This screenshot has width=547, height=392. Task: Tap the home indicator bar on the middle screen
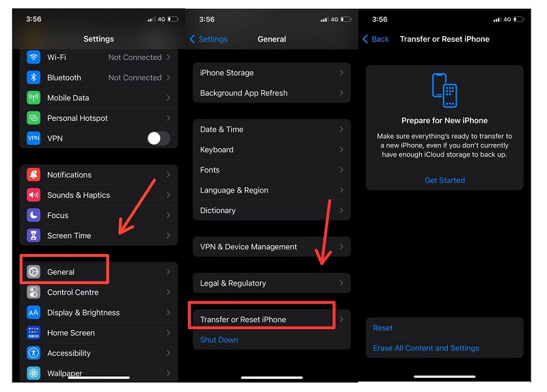pos(271,378)
